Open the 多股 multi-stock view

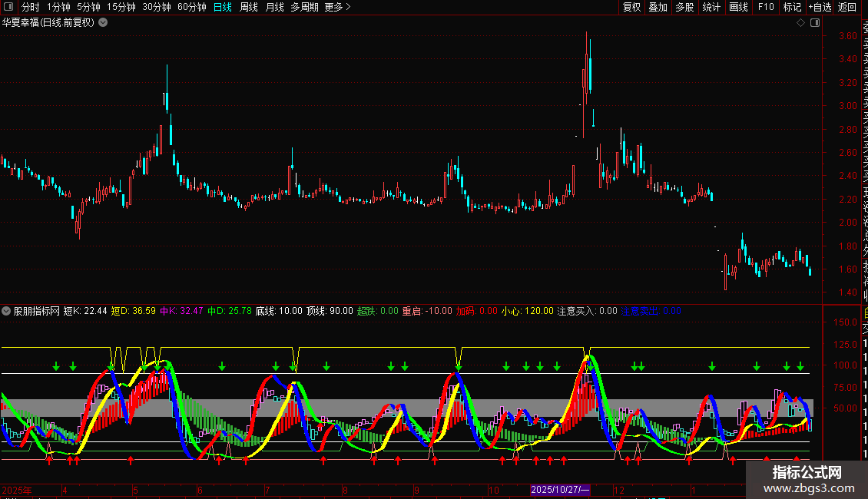(x=684, y=8)
